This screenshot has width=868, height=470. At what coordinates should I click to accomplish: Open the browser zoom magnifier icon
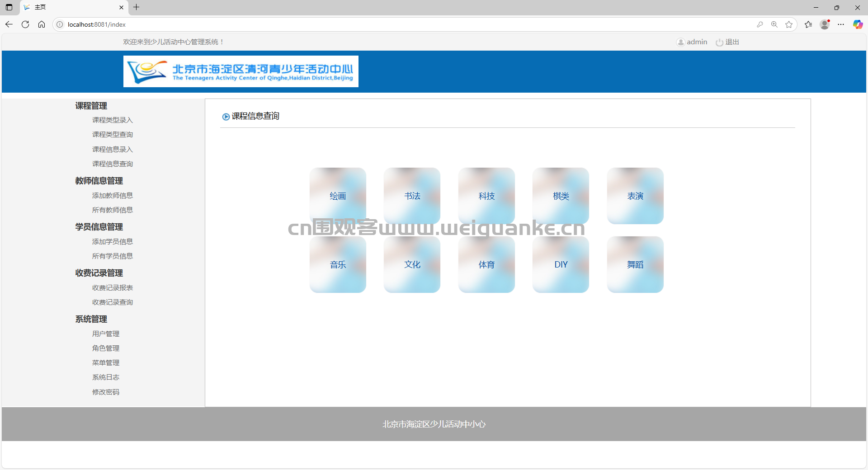774,24
